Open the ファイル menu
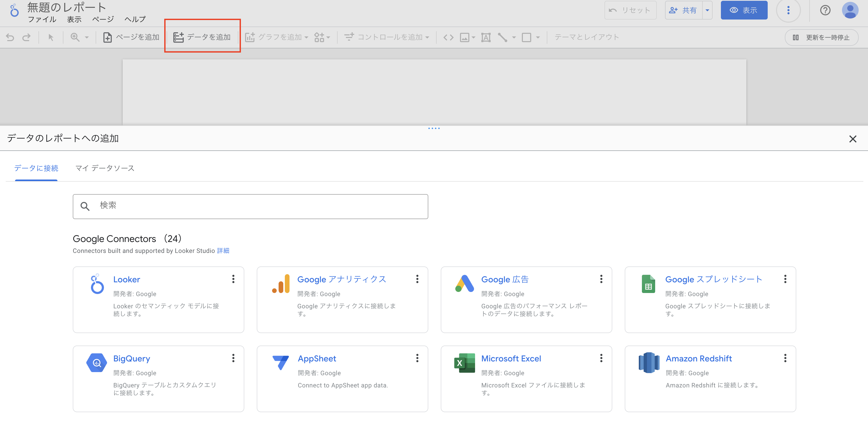The image size is (868, 421). 42,19
